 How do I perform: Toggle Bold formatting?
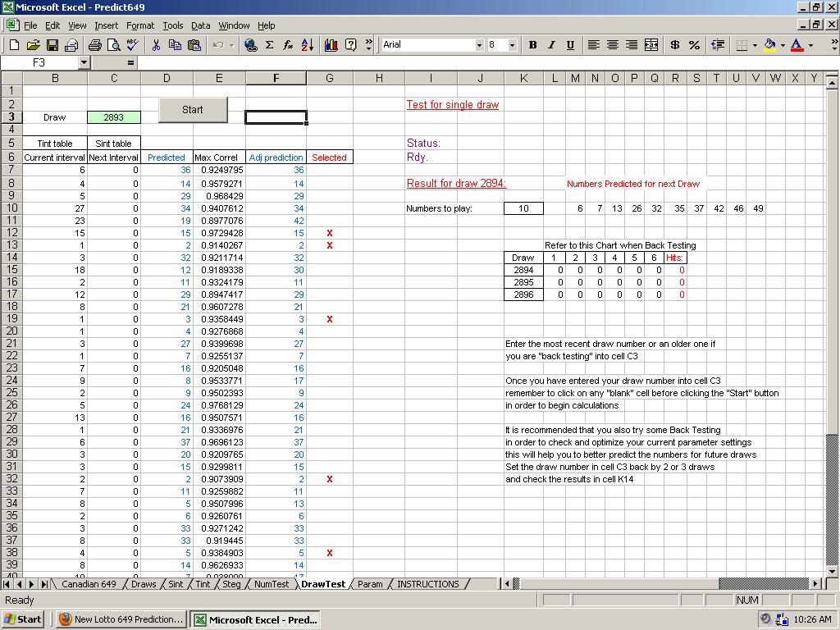click(x=532, y=45)
